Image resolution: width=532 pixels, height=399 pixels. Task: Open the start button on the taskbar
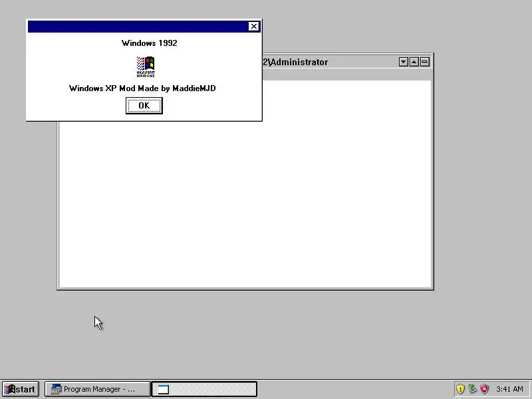point(21,389)
